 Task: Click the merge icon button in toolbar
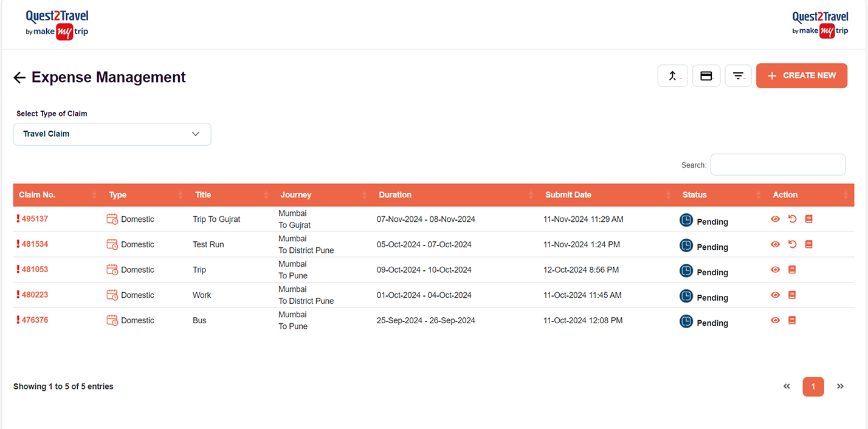pos(673,76)
